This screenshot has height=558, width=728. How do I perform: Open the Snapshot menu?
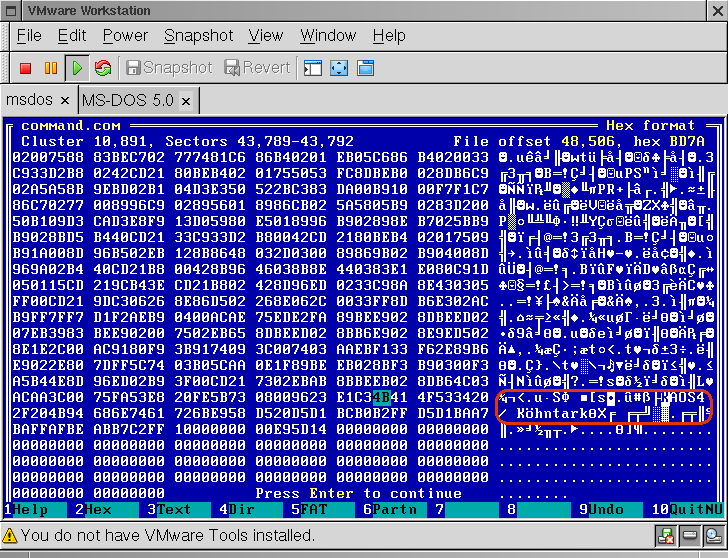(199, 36)
